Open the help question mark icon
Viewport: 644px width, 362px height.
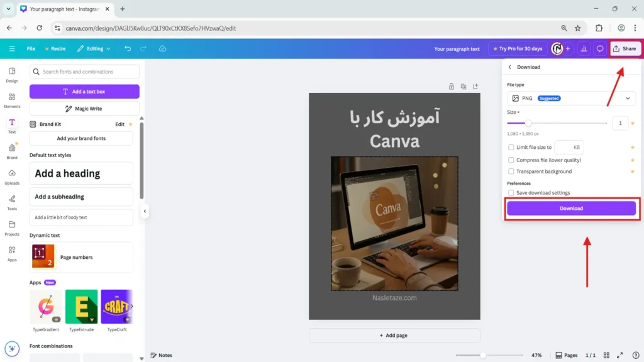[x=636, y=355]
